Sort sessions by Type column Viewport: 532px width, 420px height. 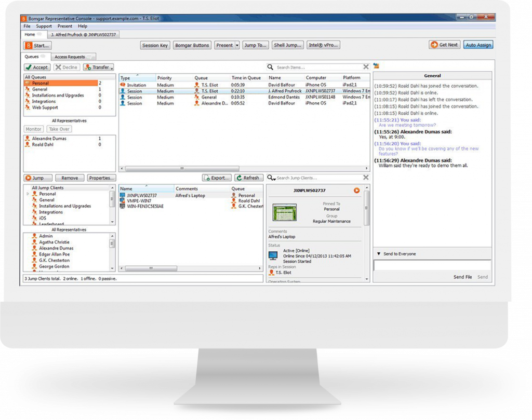137,78
